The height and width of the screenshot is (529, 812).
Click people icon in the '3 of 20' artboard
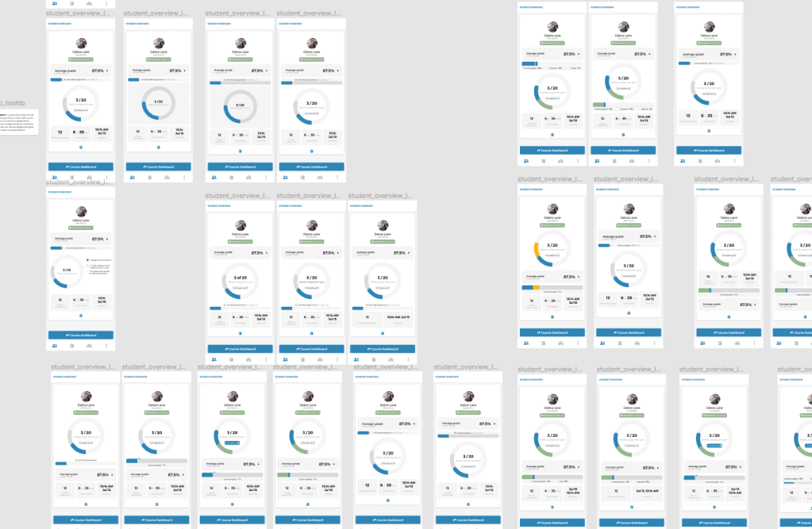214,359
